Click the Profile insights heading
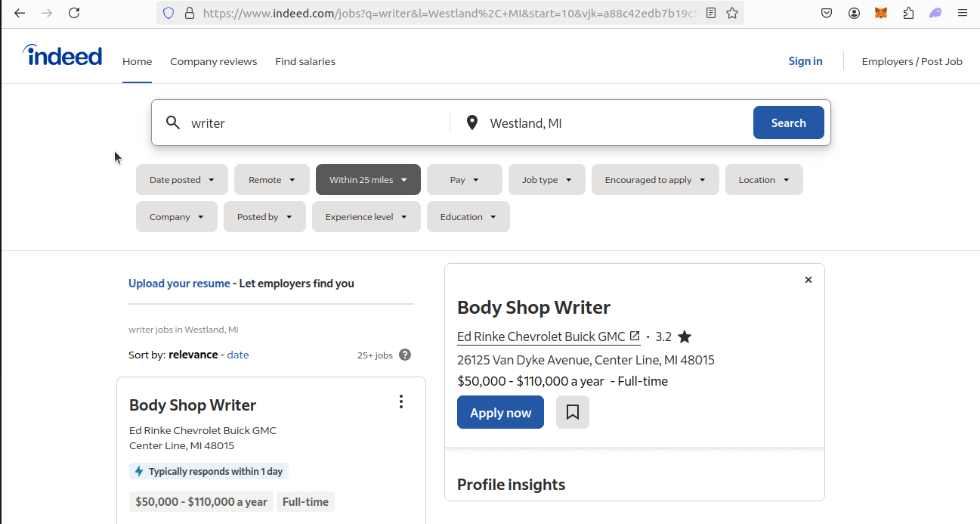This screenshot has width=980, height=524. pyautogui.click(x=511, y=485)
